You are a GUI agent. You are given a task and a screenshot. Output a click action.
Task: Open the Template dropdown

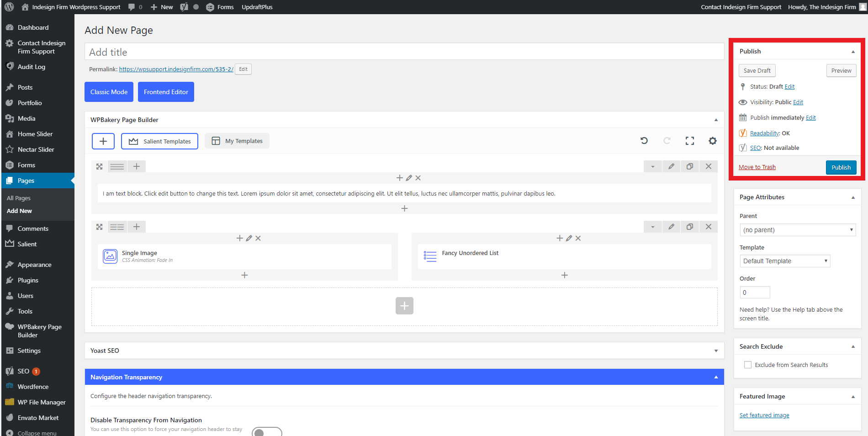tap(784, 261)
